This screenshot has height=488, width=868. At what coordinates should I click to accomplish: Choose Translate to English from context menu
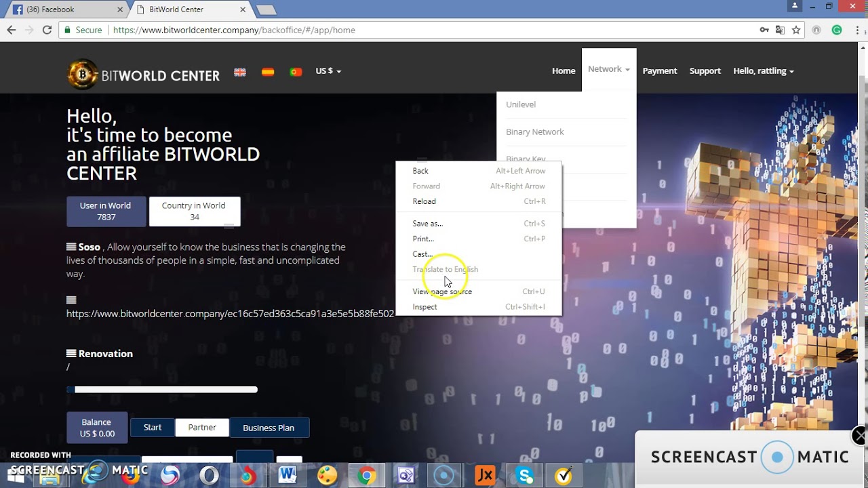pos(445,269)
